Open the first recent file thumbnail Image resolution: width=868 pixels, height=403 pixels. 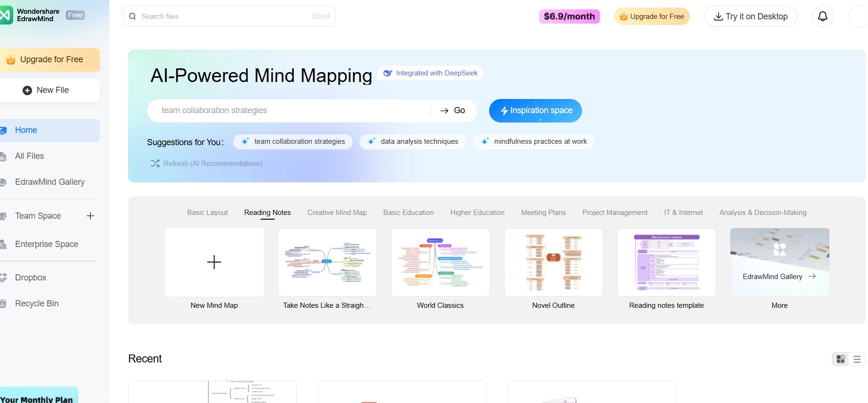click(213, 392)
